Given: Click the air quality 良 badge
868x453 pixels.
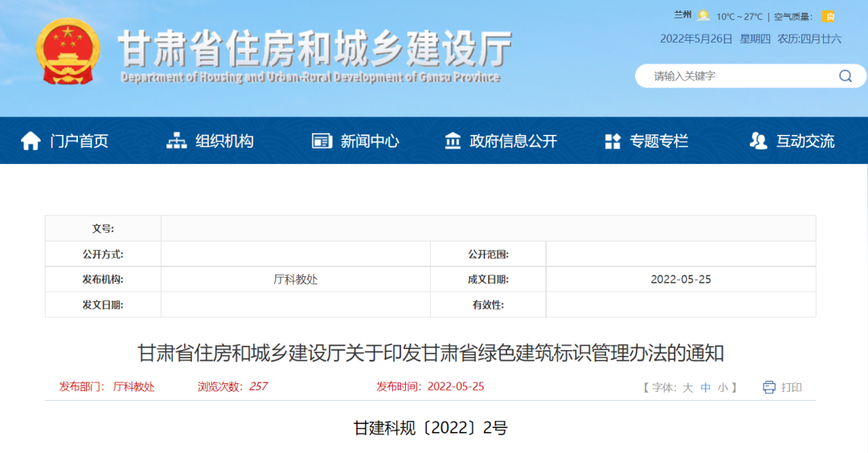Looking at the screenshot, I should (829, 17).
